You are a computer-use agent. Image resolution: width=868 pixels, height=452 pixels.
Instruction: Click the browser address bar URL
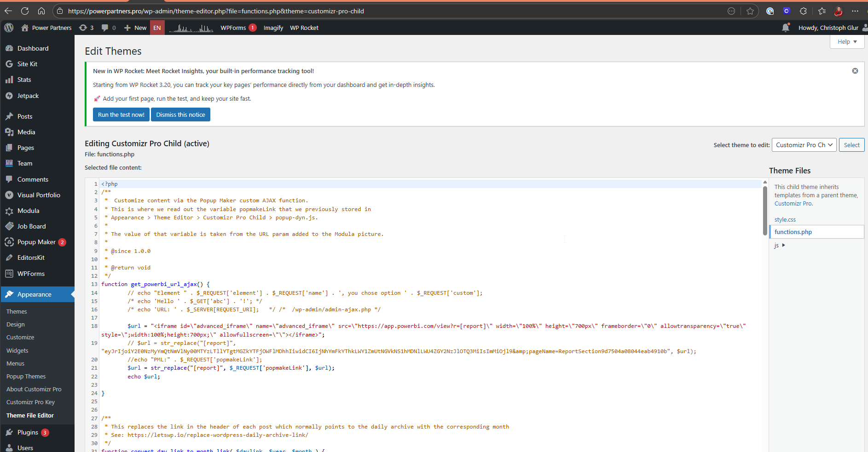click(x=216, y=11)
